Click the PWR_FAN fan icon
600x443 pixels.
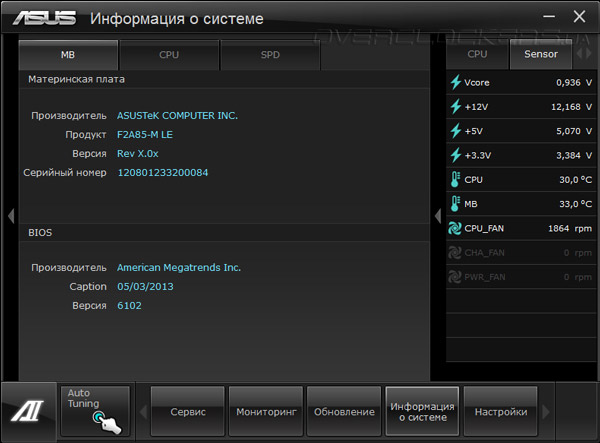coord(455,277)
